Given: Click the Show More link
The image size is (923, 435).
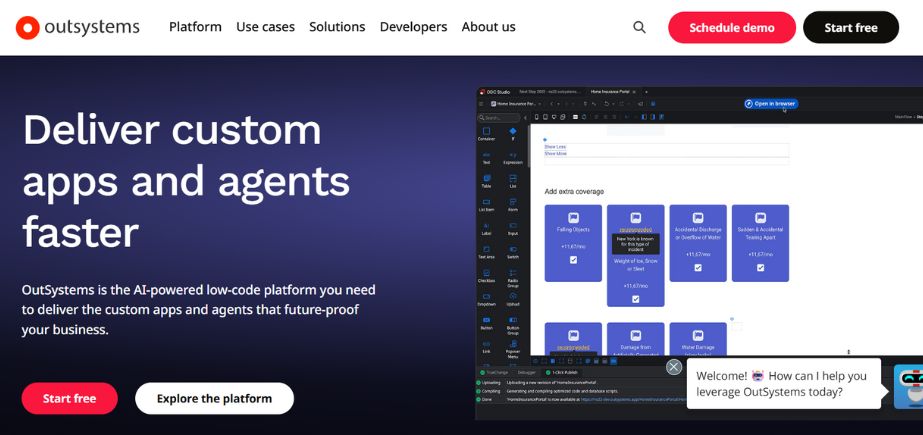Looking at the screenshot, I should (556, 154).
